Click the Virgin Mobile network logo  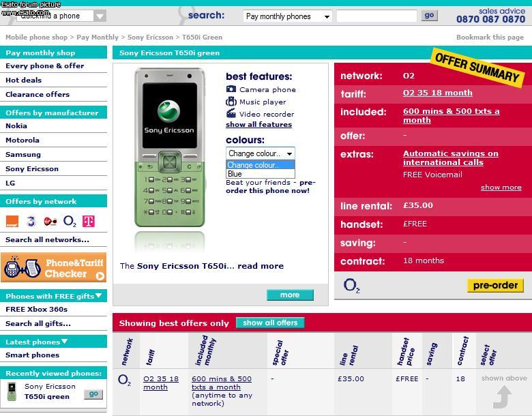point(50,222)
